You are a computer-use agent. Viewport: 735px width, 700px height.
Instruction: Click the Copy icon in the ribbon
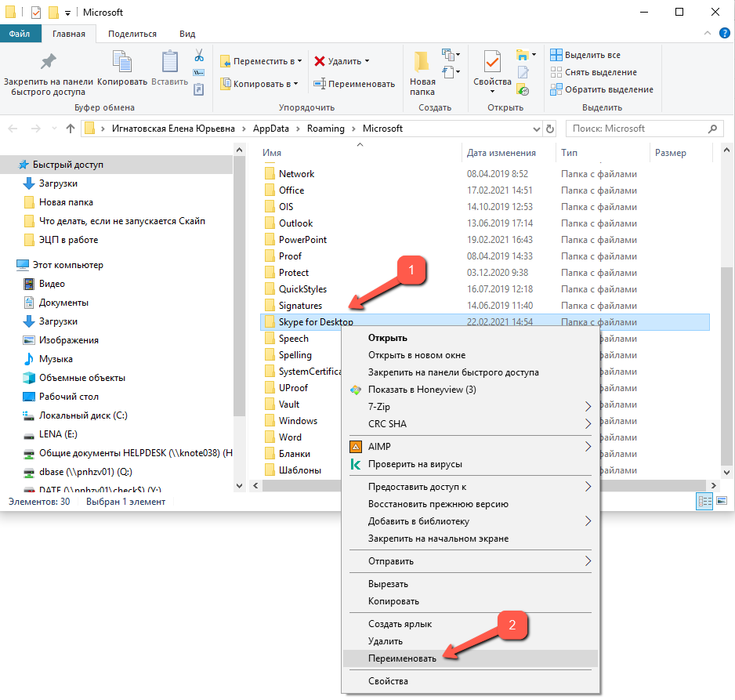pyautogui.click(x=122, y=63)
